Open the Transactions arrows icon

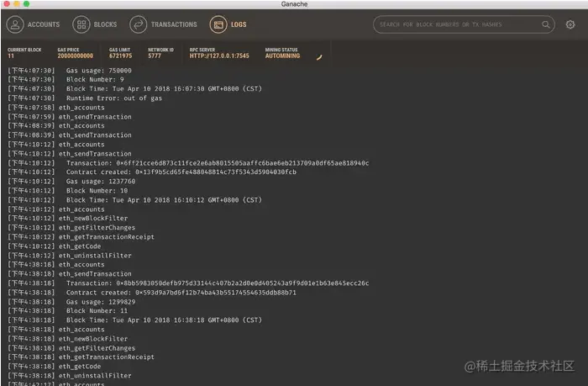138,24
